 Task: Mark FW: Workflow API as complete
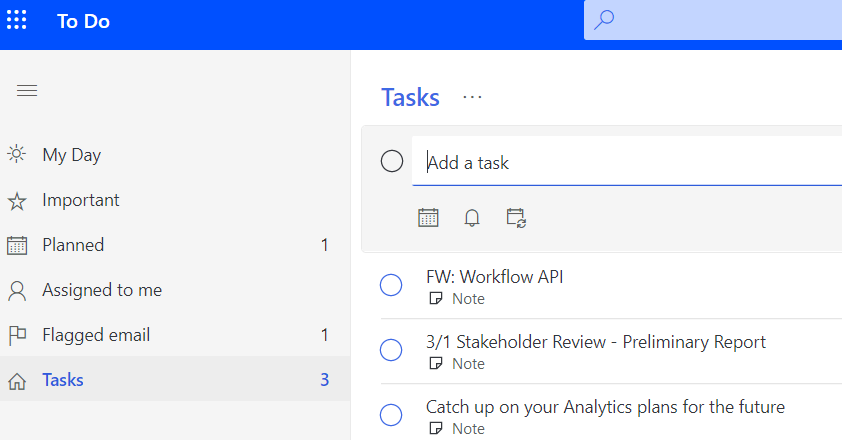tap(391, 285)
